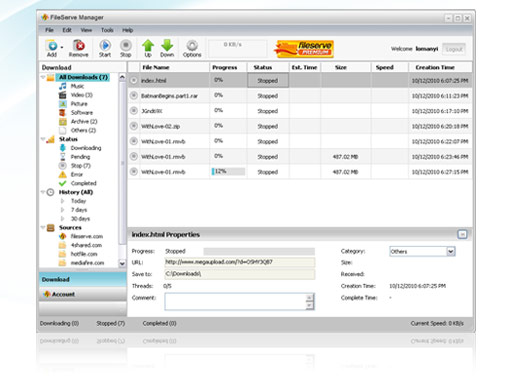Collapse the All Downloads tree node
512x381 pixels.
pyautogui.click(x=43, y=77)
